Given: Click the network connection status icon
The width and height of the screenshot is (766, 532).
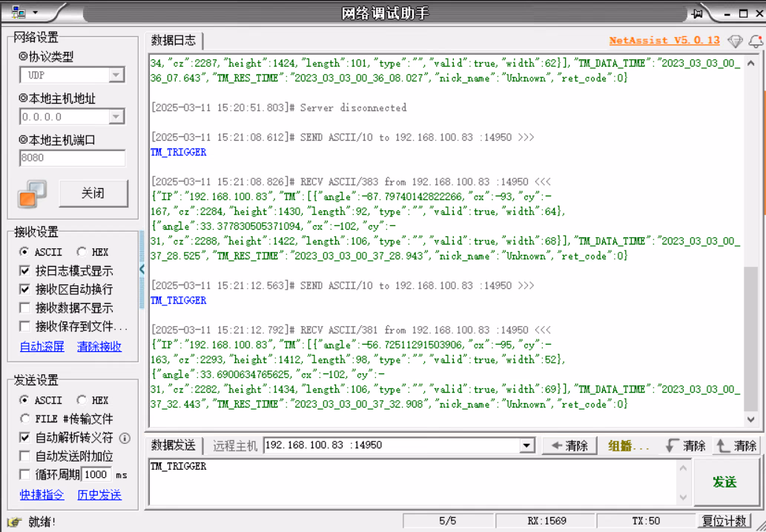Looking at the screenshot, I should (32, 194).
